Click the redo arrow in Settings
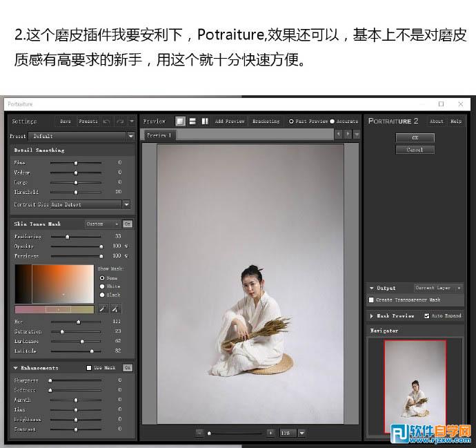 (x=120, y=121)
